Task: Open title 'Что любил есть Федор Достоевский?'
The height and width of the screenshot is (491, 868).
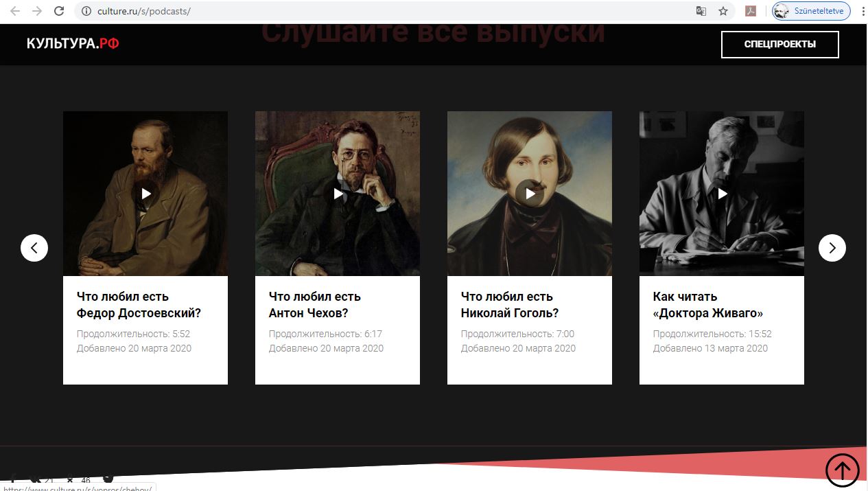Action: [x=139, y=305]
